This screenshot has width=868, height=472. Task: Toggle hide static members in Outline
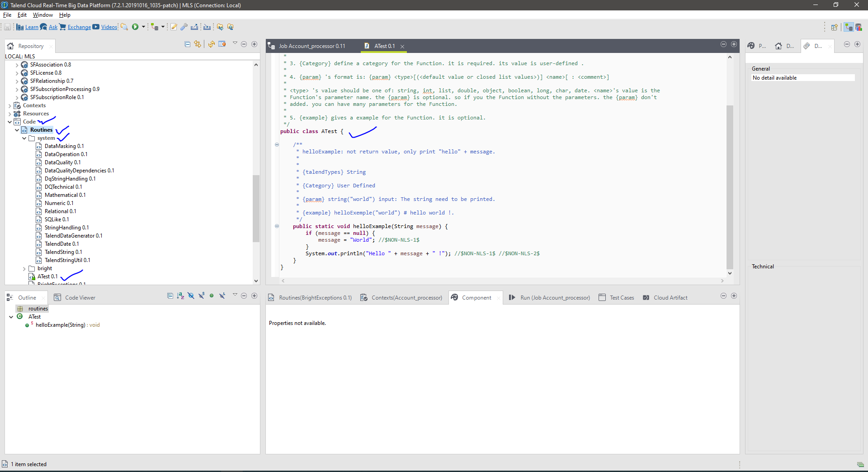click(x=201, y=296)
